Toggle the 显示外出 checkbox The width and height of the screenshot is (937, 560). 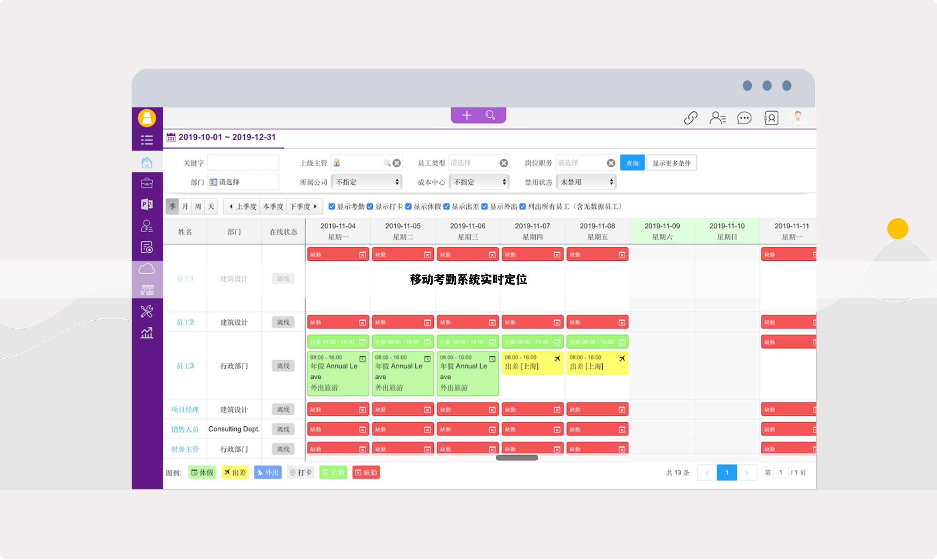[485, 206]
